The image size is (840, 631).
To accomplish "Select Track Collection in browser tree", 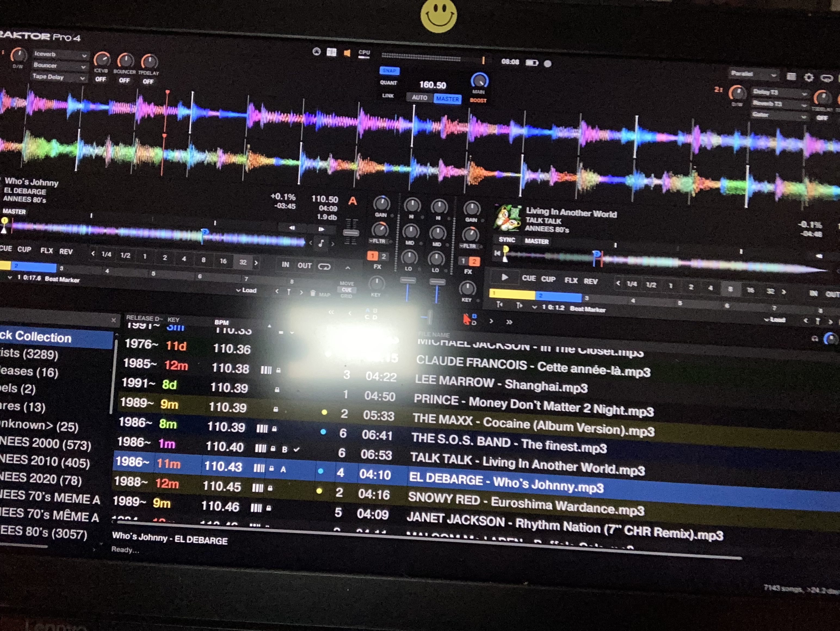I will click(56, 338).
